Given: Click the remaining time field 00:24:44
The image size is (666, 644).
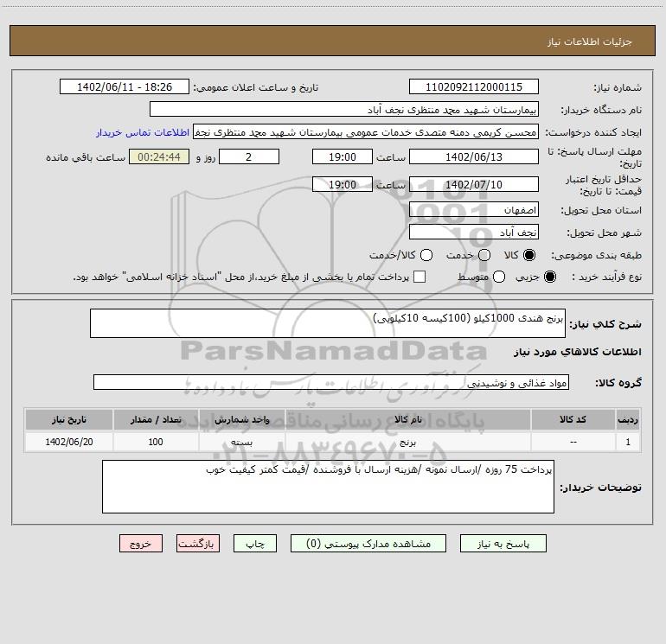Looking at the screenshot, I should [x=159, y=156].
